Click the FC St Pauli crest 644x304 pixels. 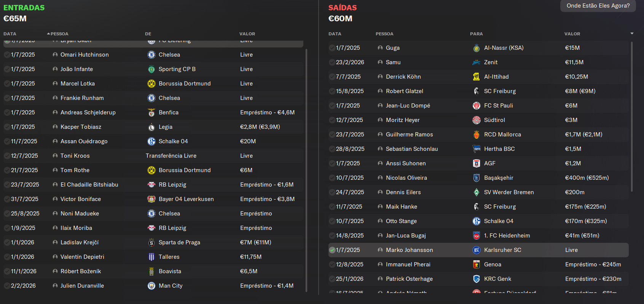click(477, 106)
